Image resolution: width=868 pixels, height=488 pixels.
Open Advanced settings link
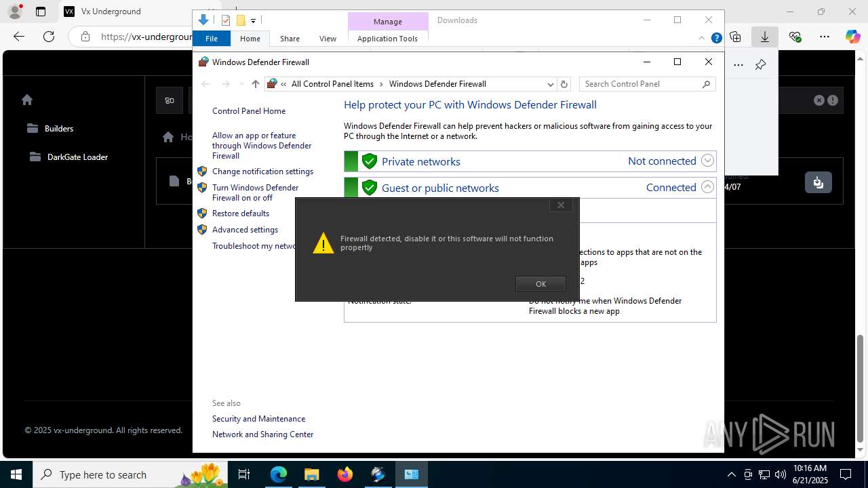tap(245, 230)
